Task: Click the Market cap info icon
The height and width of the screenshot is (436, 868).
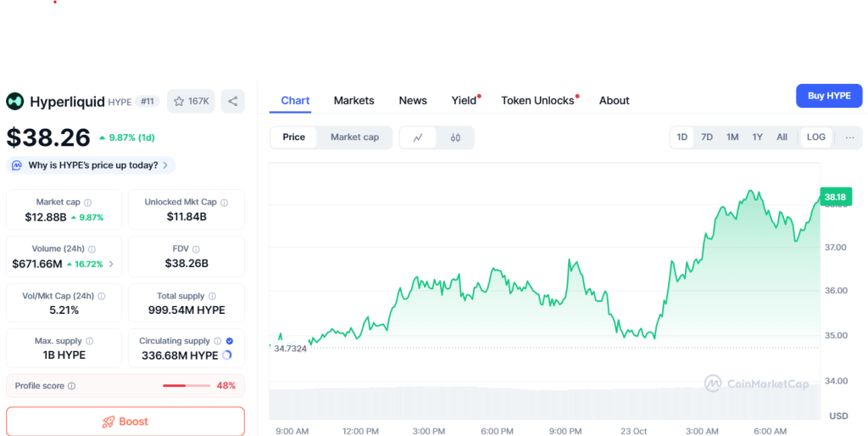Action: [88, 203]
